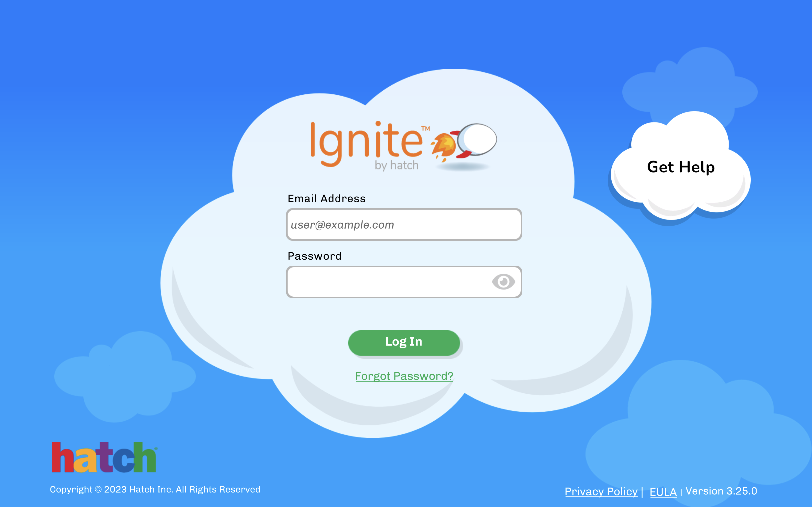Click the gray "by hatch" text under Ignite
The height and width of the screenshot is (507, 812).
click(x=397, y=165)
